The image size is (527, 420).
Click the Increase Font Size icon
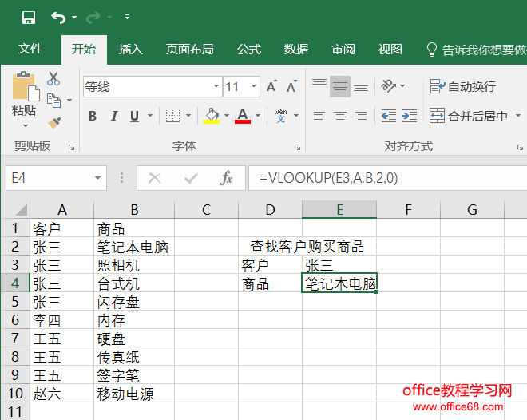click(x=272, y=86)
